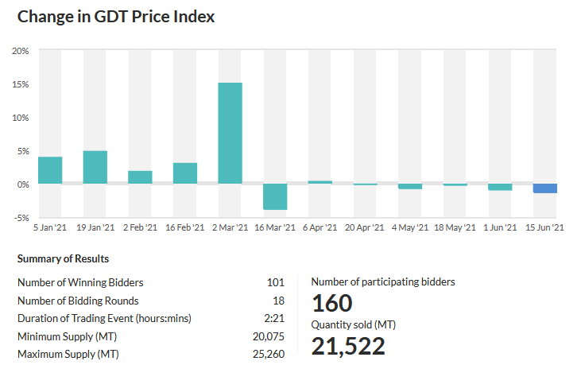Image resolution: width=581 pixels, height=392 pixels.
Task: Select the 1 Jun '21 bar
Action: (500, 187)
